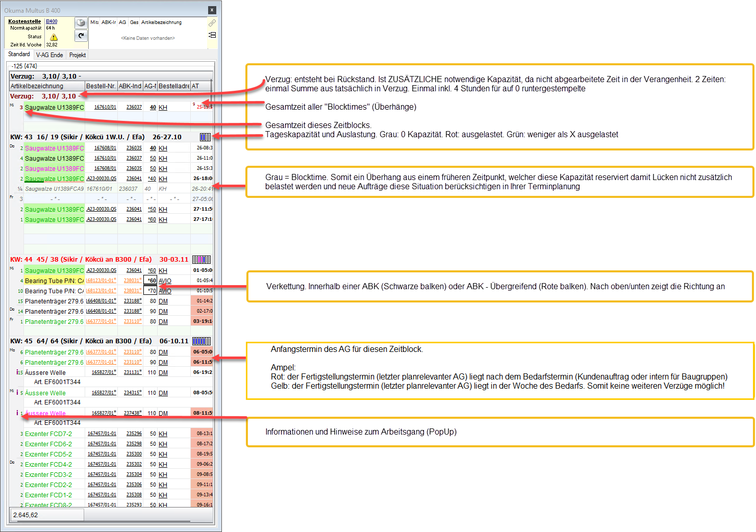Click the list structure icon below chain link
This screenshot has height=532, width=756.
[212, 35]
